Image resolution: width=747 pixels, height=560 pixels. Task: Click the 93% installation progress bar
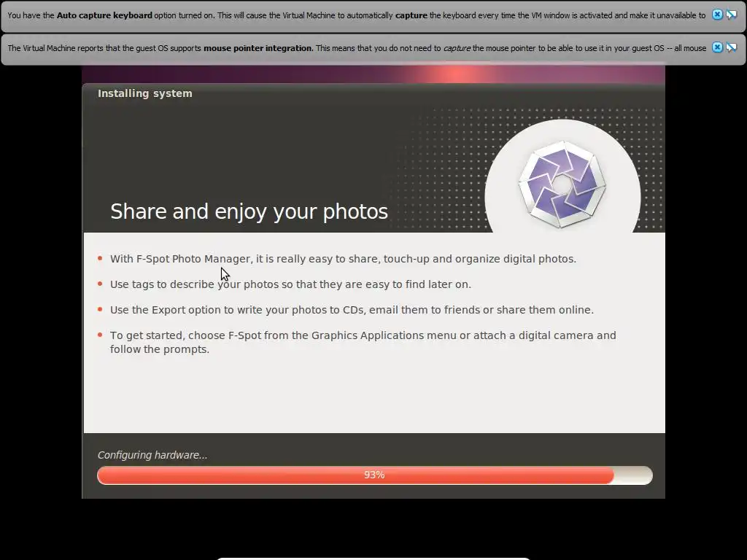(374, 475)
